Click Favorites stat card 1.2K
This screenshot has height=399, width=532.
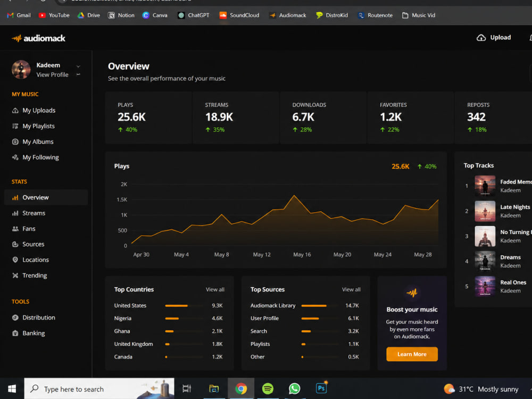click(x=411, y=118)
